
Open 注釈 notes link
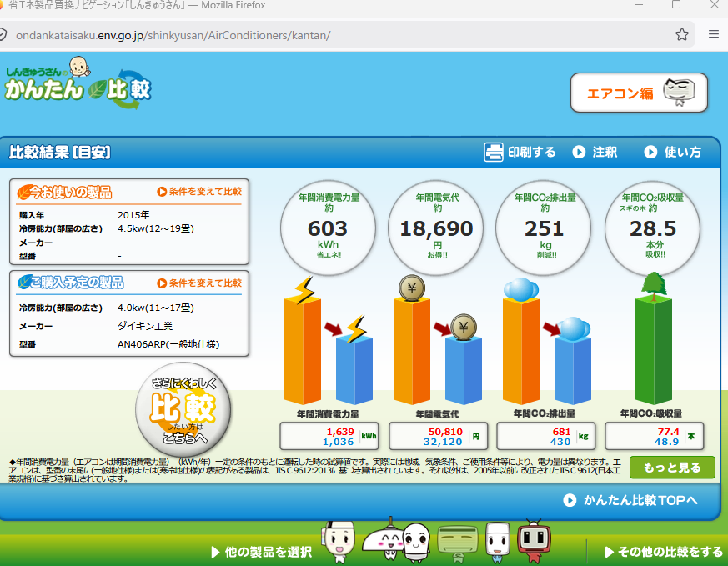(595, 152)
